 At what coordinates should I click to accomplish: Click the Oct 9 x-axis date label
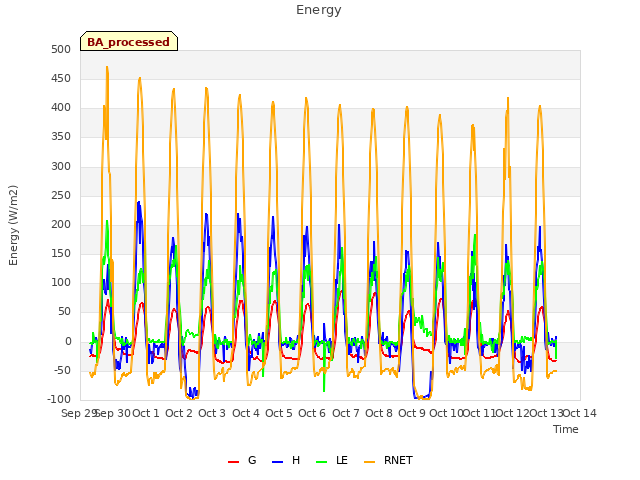point(412,413)
